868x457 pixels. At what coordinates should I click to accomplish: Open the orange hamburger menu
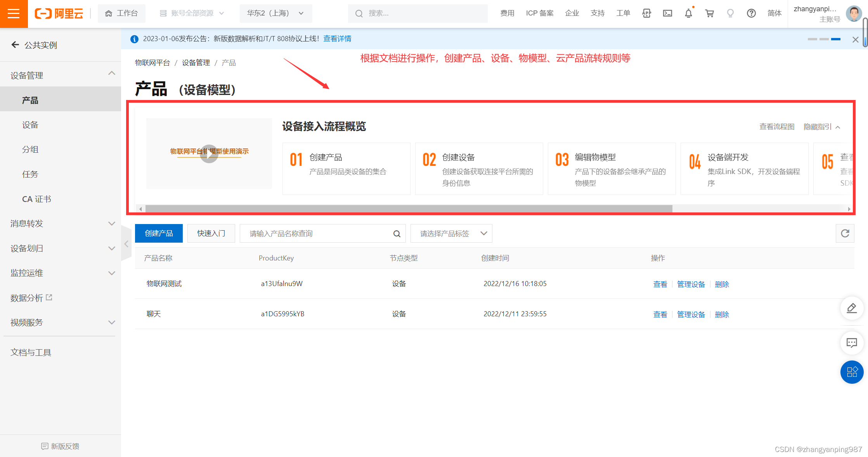14,14
